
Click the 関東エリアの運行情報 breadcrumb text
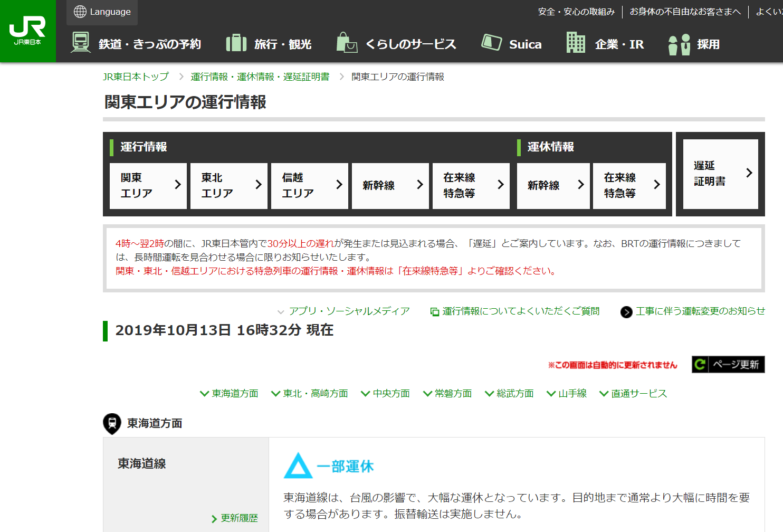(x=398, y=77)
